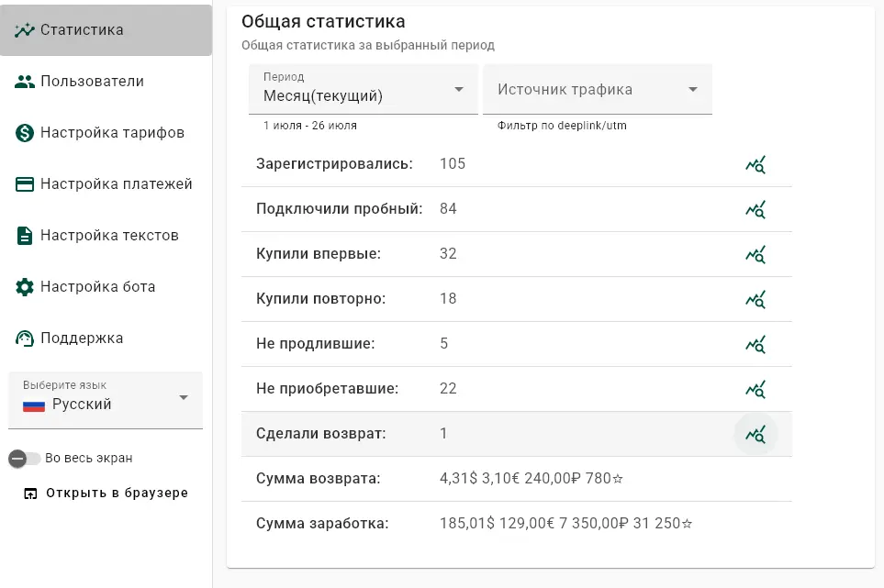Open chart details for Подключили пробный row
The image size is (884, 588).
tap(755, 209)
